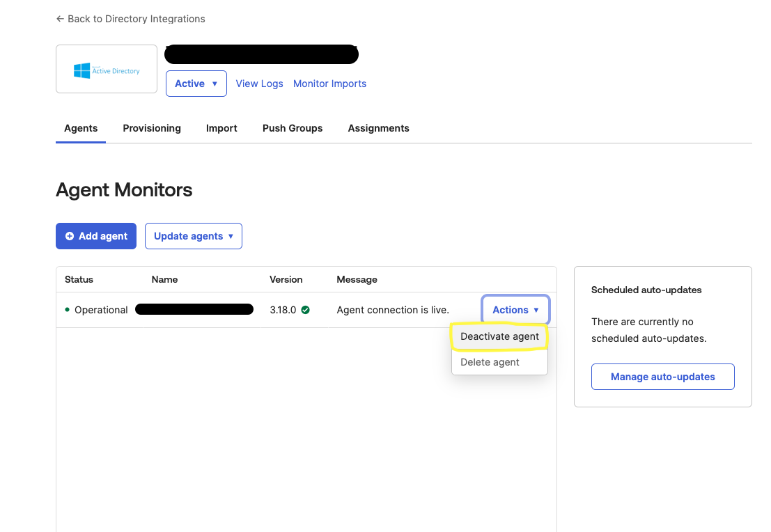Click the back arrow to Directory Integrations
The image size is (771, 532).
[61, 19]
